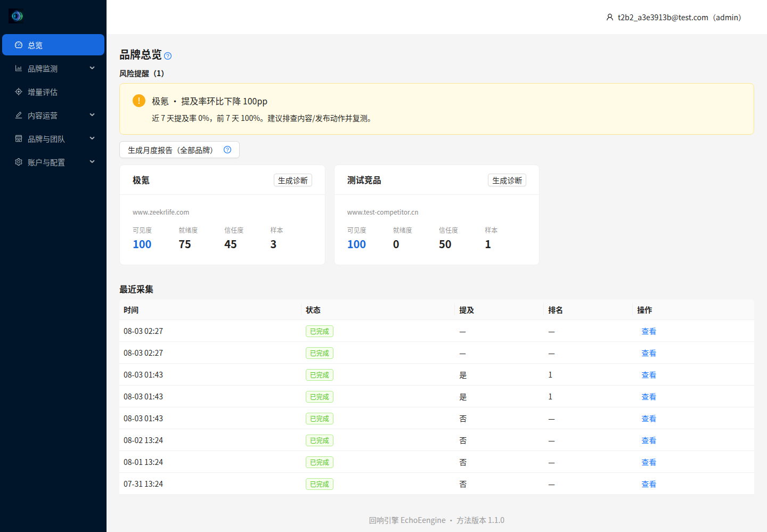Open the 内容运营 sidebar menu
Viewport: 767px width, 532px height.
click(53, 115)
